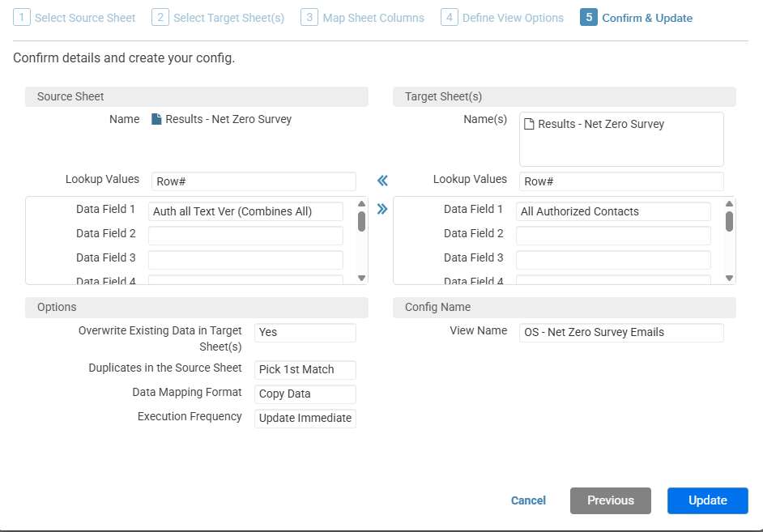Click the step 1 number badge
The image size is (763, 532).
[x=21, y=18]
